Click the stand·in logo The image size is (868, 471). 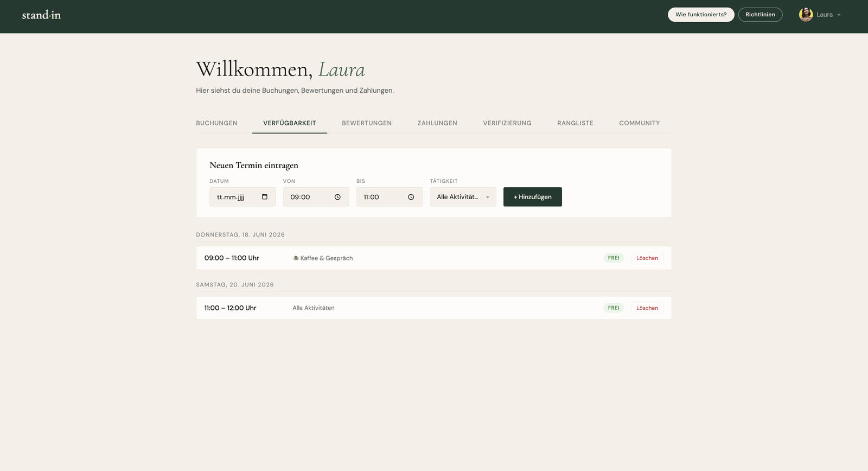[x=41, y=15]
